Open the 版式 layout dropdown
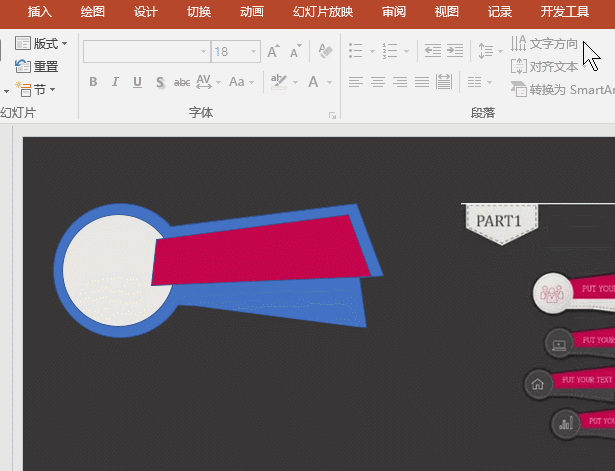Image resolution: width=615 pixels, height=471 pixels. 41,44
